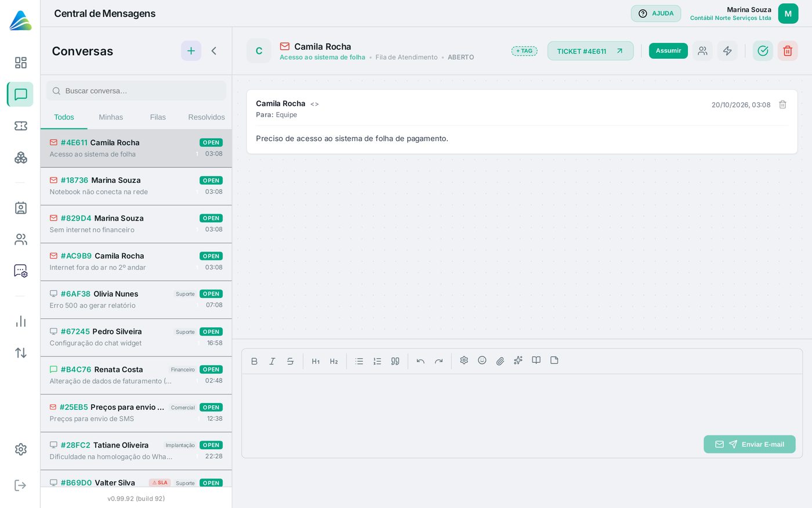
Task: Open conversation #B4C76 Renata Costa
Action: tap(136, 375)
